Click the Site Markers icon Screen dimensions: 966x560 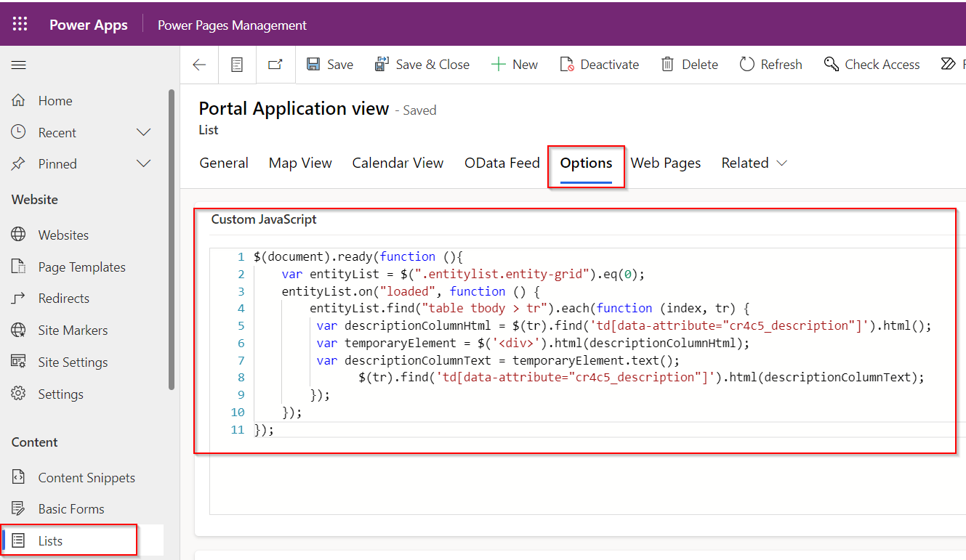[x=19, y=330]
